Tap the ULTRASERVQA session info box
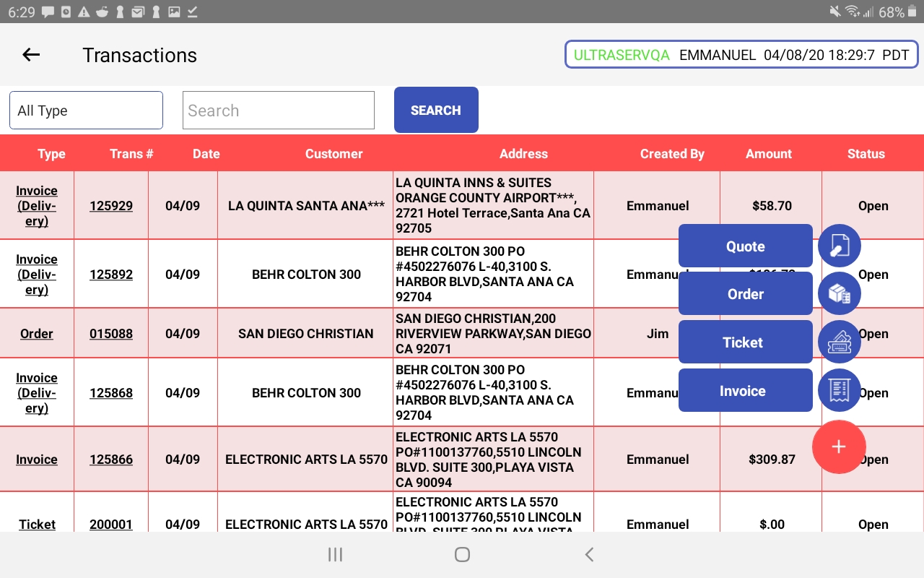 pos(741,55)
